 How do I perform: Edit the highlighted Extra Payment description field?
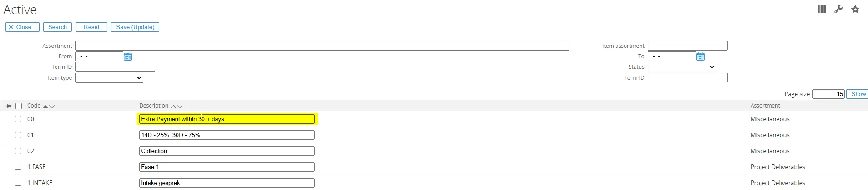(227, 119)
